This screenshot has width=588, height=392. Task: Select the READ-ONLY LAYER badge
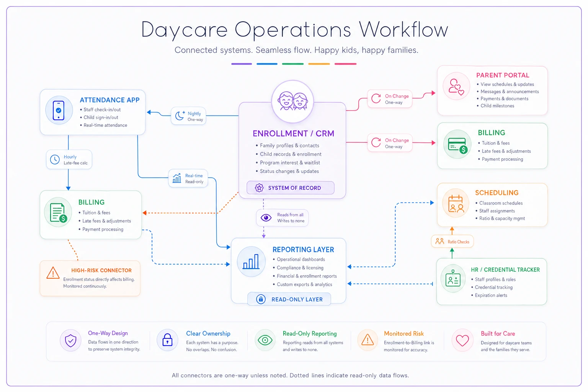(x=289, y=299)
